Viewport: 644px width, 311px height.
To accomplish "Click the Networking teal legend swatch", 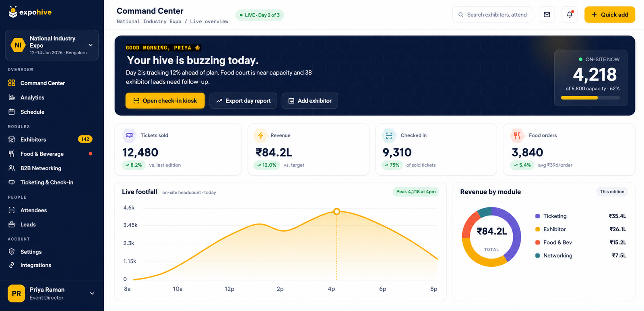I will pyautogui.click(x=537, y=255).
